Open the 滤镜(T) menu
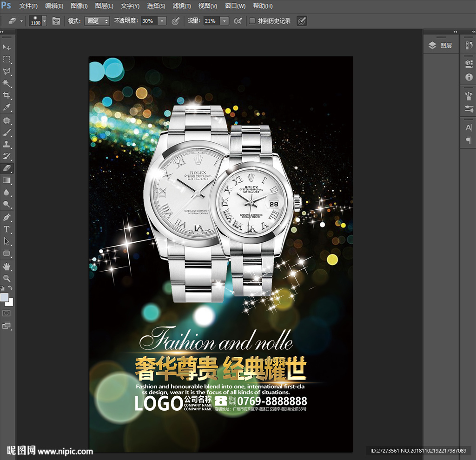Viewport: 476px width, 460px height. (182, 6)
